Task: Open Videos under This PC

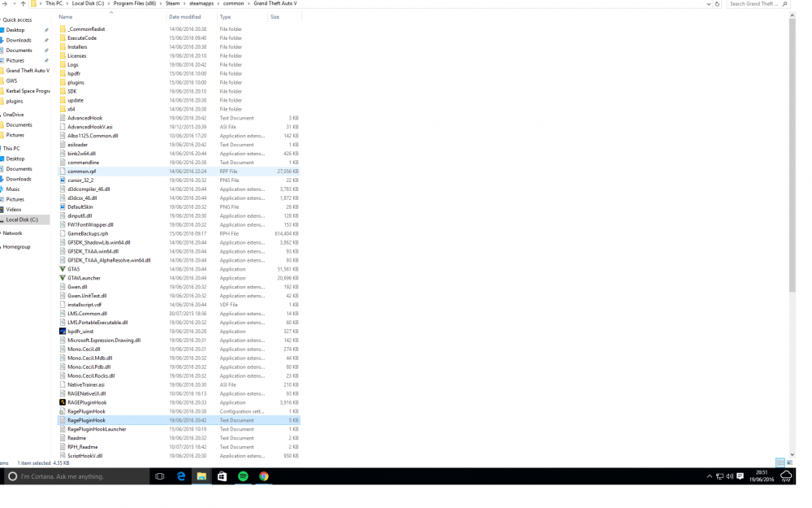Action: click(14, 210)
